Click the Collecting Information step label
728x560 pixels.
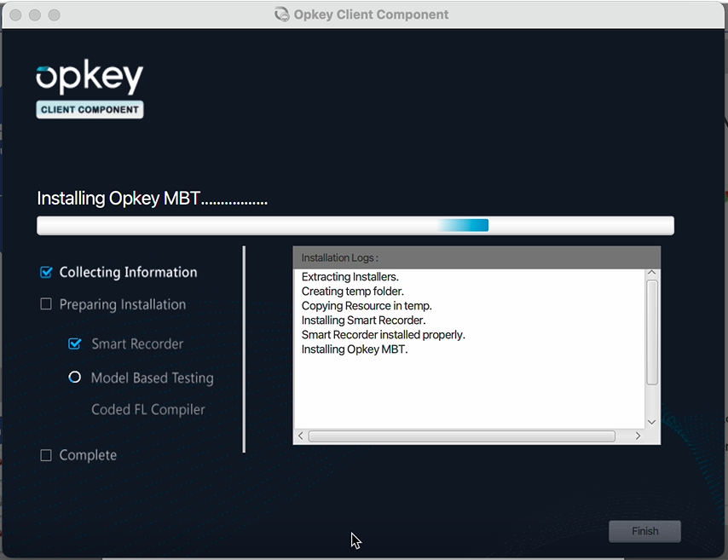click(x=128, y=272)
